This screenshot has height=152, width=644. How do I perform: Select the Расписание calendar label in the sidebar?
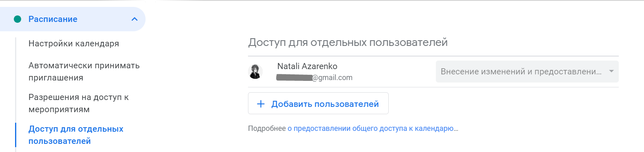point(53,19)
